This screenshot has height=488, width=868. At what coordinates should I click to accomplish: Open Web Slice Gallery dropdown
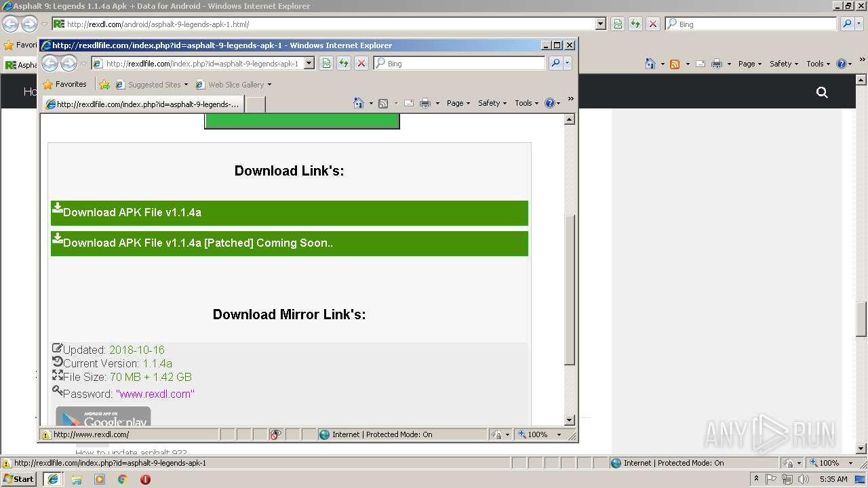269,85
